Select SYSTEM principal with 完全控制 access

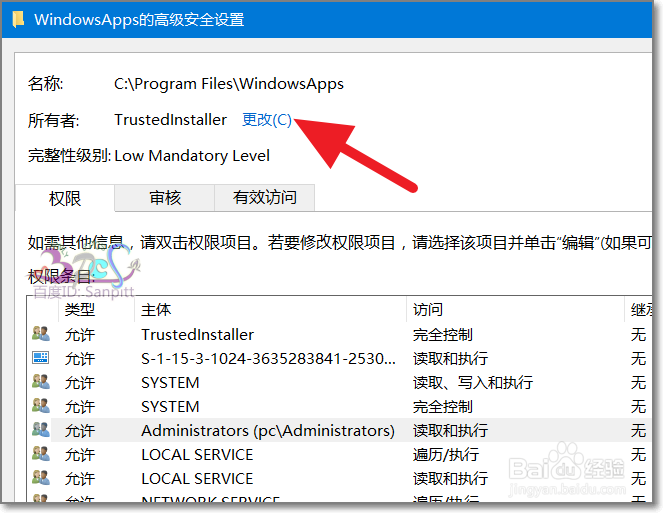(170, 407)
